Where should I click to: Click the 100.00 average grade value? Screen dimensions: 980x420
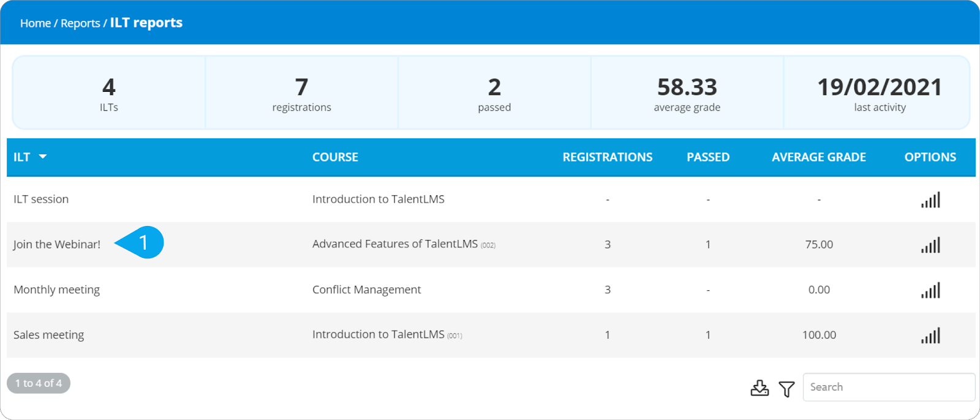(x=819, y=335)
